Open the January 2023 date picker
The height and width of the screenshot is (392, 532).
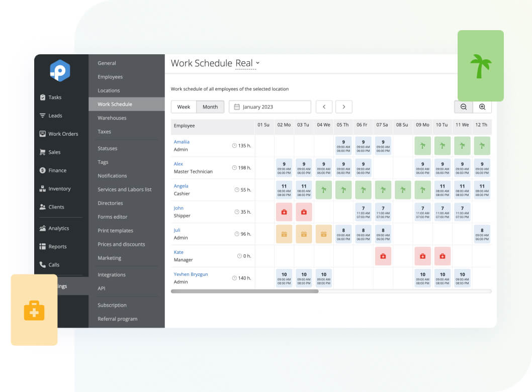pyautogui.click(x=270, y=107)
